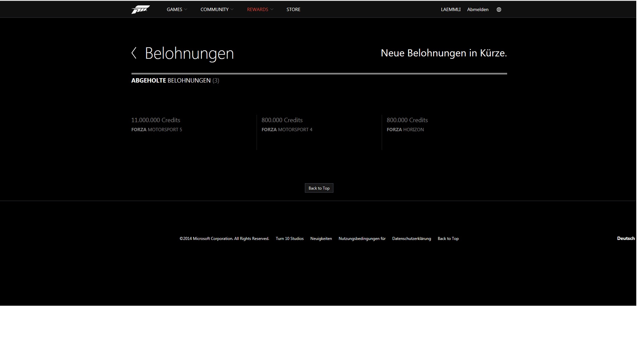Open Nutzungsbedingungen für footer link
Image resolution: width=644 pixels, height=349 pixels.
tap(362, 239)
